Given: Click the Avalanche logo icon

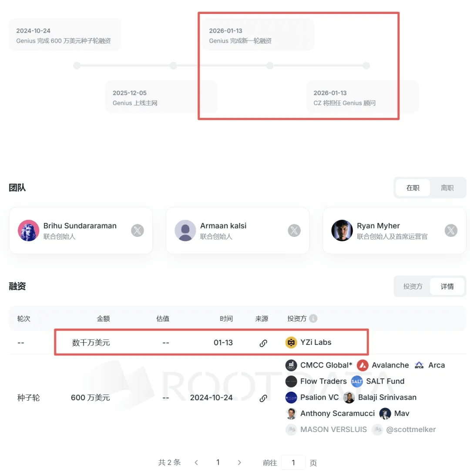Looking at the screenshot, I should pyautogui.click(x=363, y=365).
